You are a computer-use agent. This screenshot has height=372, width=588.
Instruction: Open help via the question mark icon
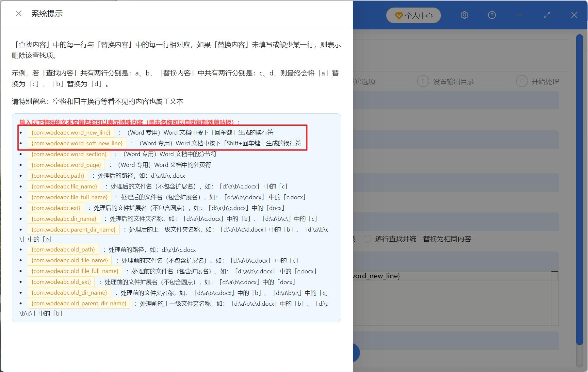pos(492,15)
